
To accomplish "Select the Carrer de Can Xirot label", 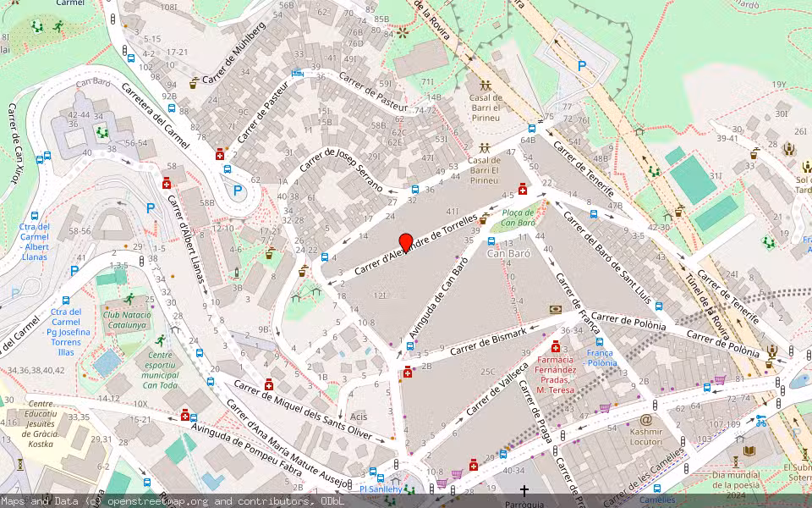I will pyautogui.click(x=14, y=143).
